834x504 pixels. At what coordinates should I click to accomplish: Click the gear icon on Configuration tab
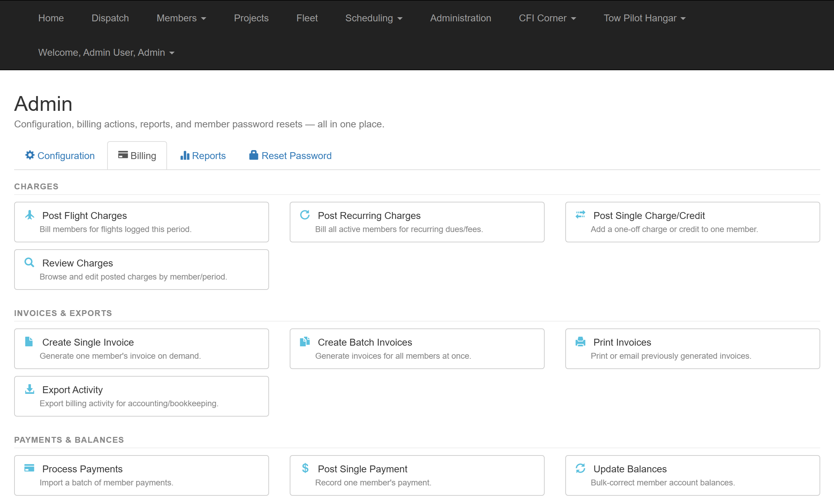pyautogui.click(x=30, y=155)
